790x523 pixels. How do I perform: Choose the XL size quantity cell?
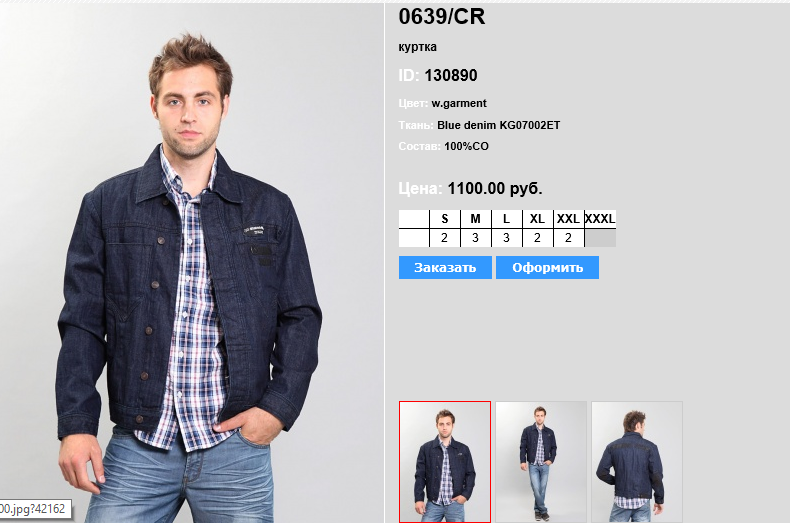[x=538, y=238]
